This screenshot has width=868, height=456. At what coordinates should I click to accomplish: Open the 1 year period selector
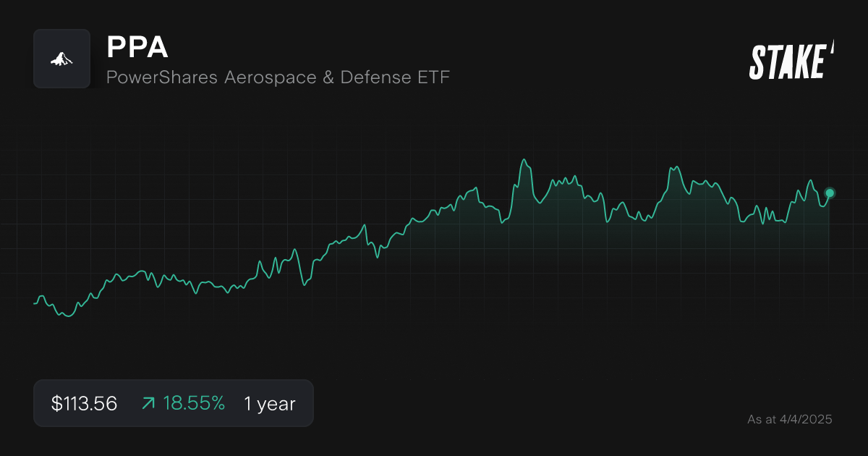(x=269, y=403)
